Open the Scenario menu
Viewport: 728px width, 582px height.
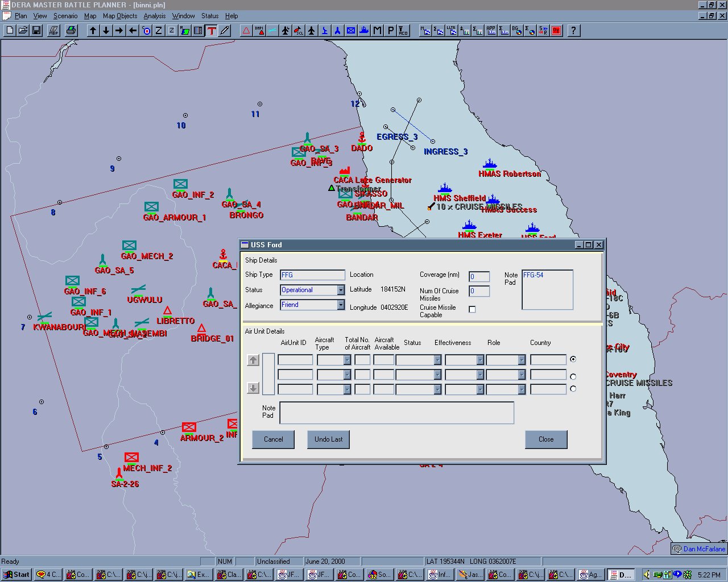coord(65,16)
